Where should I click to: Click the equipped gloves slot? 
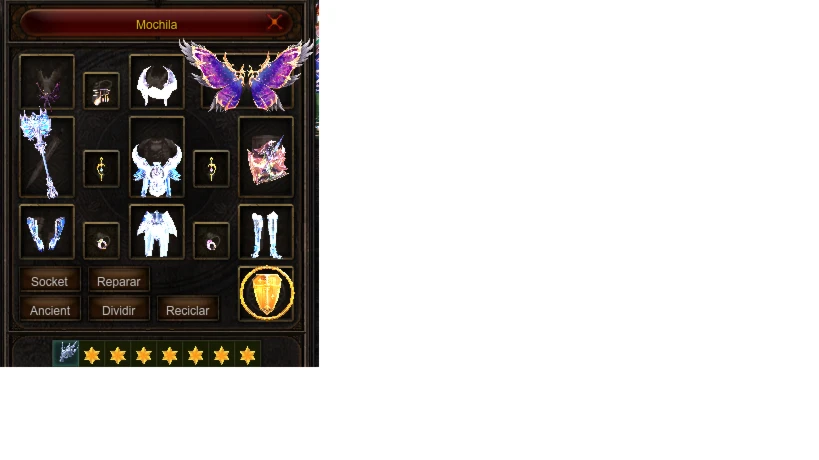tap(46, 232)
